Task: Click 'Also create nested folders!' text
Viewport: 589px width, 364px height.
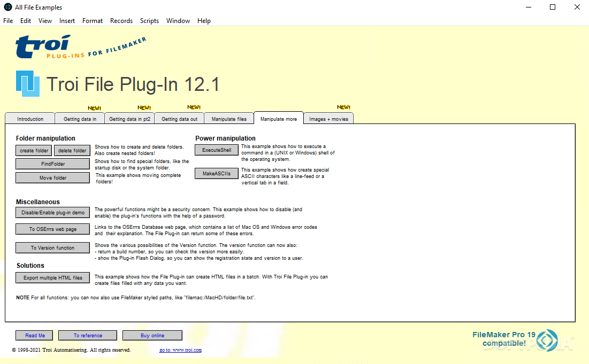Action: click(x=125, y=153)
